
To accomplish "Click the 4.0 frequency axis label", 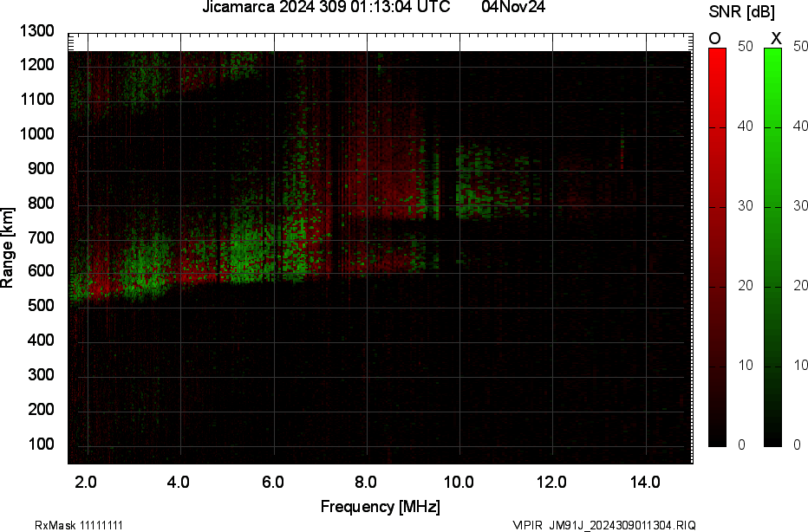I will click(x=179, y=482).
